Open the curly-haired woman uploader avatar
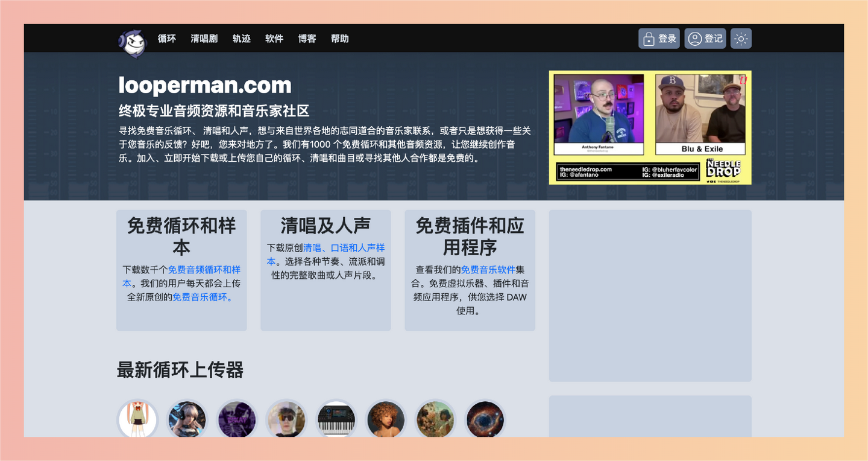868x461 pixels. [386, 419]
